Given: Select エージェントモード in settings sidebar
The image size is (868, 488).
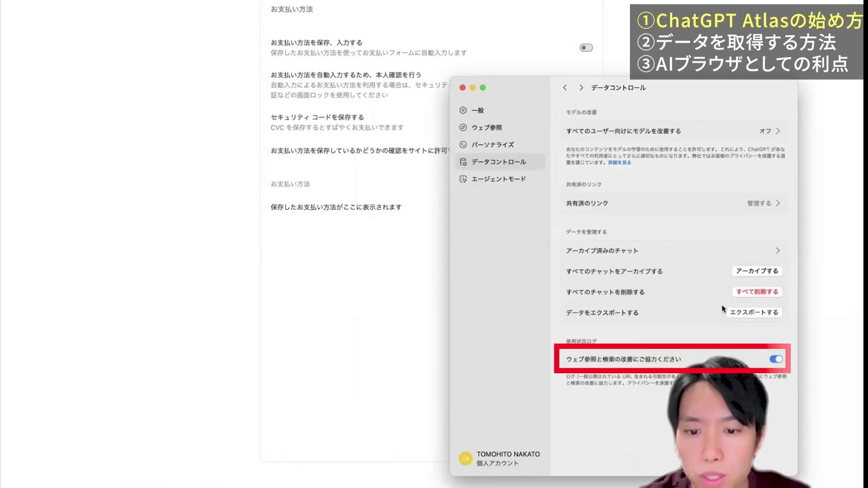Looking at the screenshot, I should coord(500,179).
